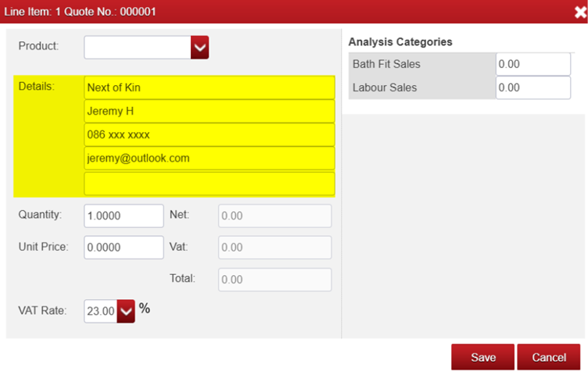
Task: Click the 'Details:' label
Action: point(37,86)
